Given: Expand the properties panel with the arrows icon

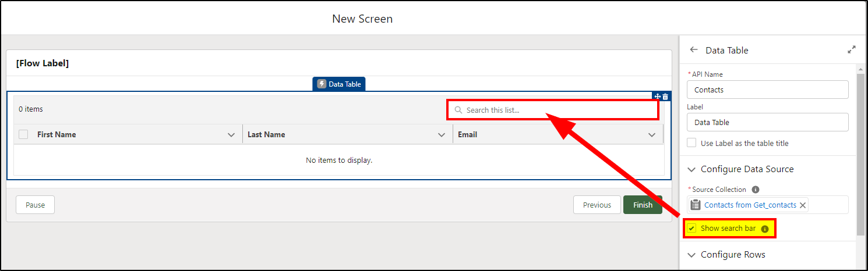Looking at the screenshot, I should click(x=851, y=50).
